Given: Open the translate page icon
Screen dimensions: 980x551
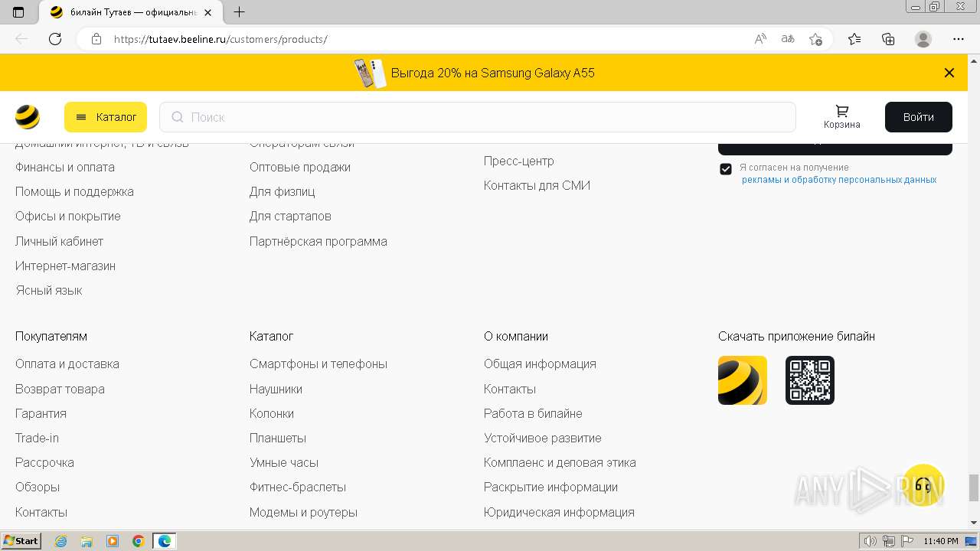Looking at the screenshot, I should pyautogui.click(x=788, y=39).
